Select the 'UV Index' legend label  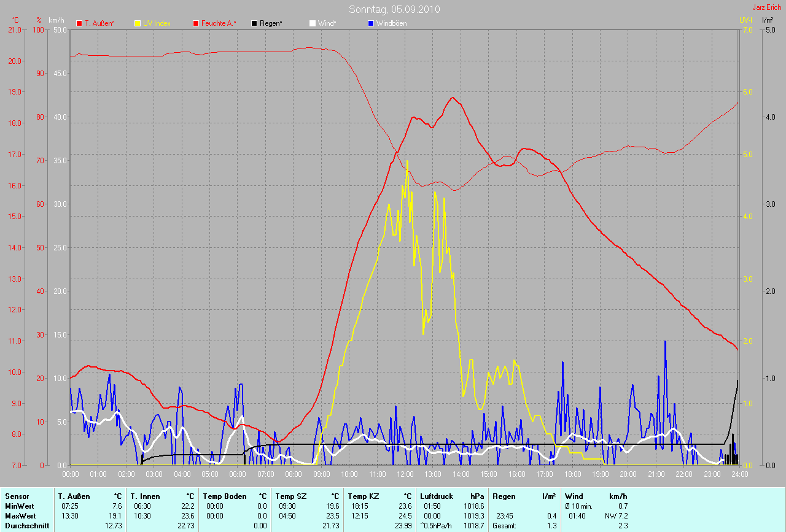(x=157, y=23)
